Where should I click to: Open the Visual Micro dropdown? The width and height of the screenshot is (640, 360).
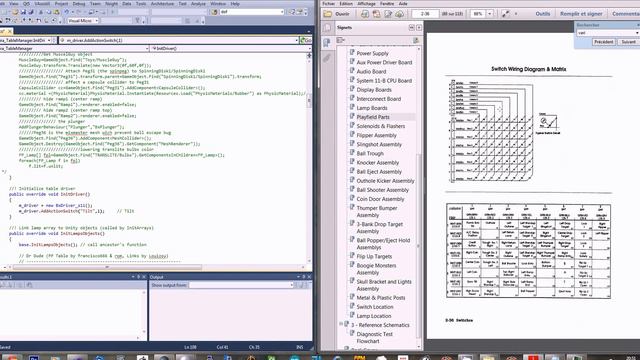(x=83, y=20)
